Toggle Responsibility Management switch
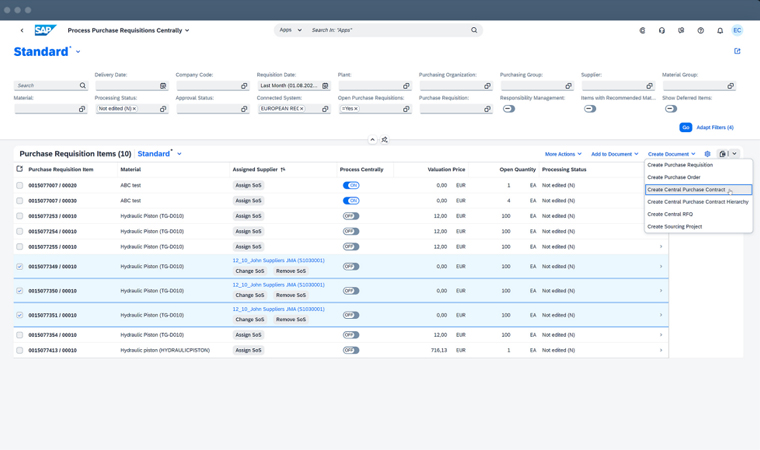This screenshot has height=450, width=760. 509,108
